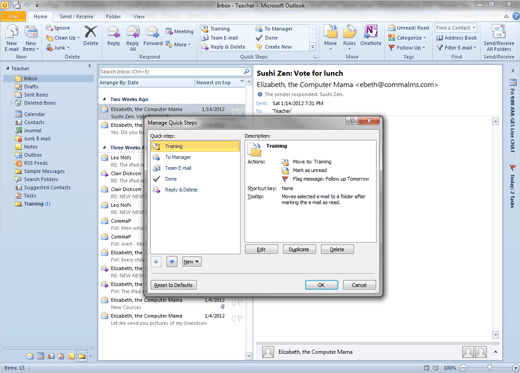Run Reply & Delete quick step in ribbon
This screenshot has width=520, height=373.
tap(223, 47)
